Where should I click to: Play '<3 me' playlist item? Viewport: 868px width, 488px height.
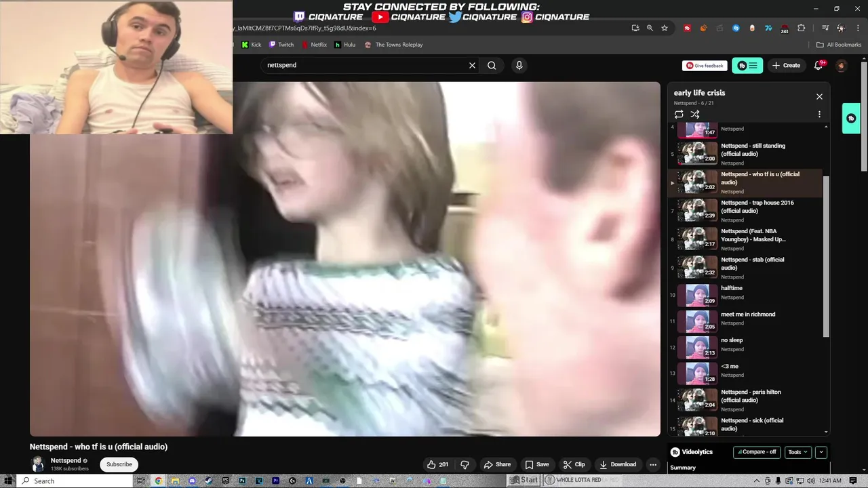[745, 373]
